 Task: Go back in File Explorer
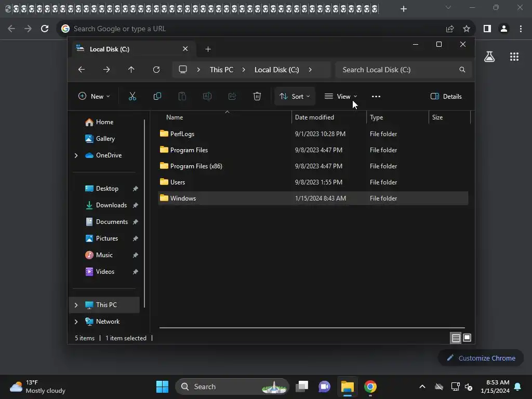click(82, 70)
